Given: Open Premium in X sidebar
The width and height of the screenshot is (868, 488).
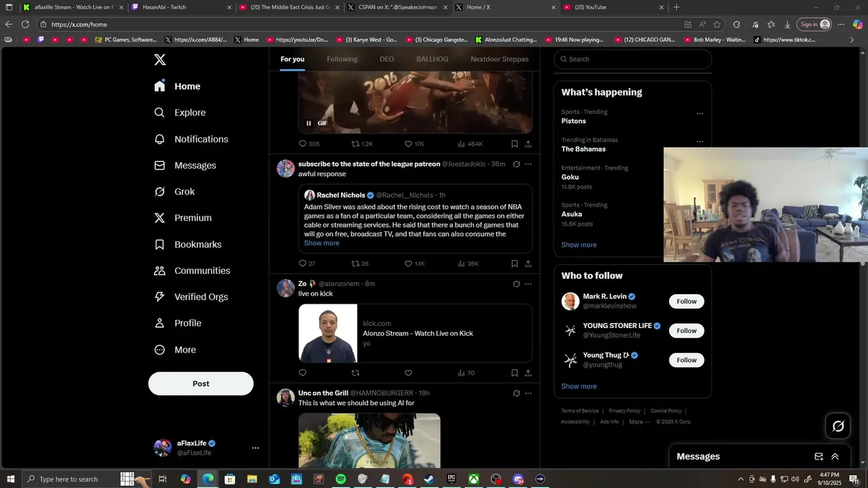Looking at the screenshot, I should 183,218.
